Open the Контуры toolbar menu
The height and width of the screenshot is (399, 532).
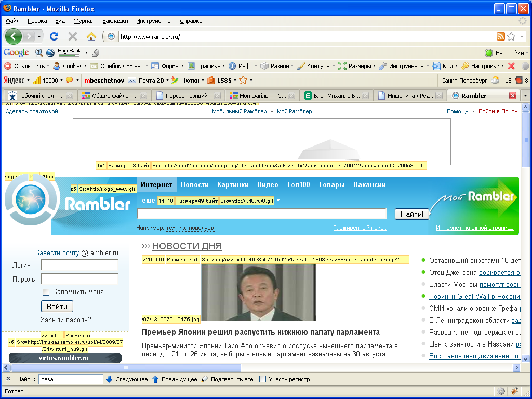pos(315,66)
